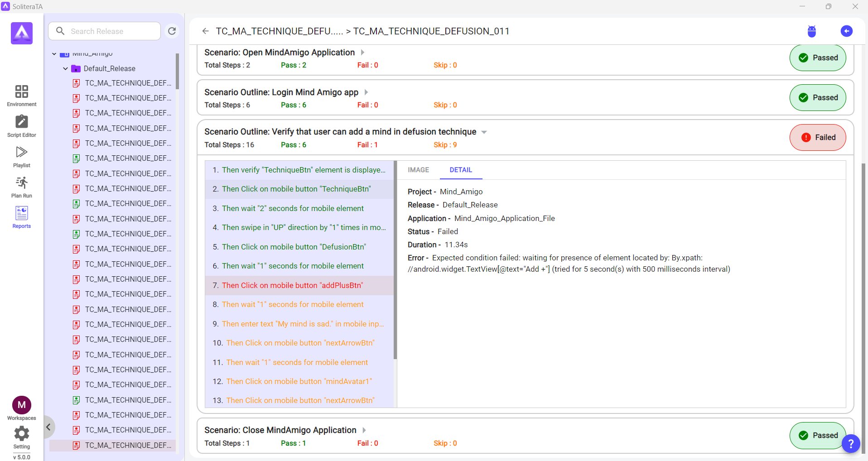The height and width of the screenshot is (461, 868).
Task: Click Passed badge of Close MindAmigo scenario
Action: (818, 436)
